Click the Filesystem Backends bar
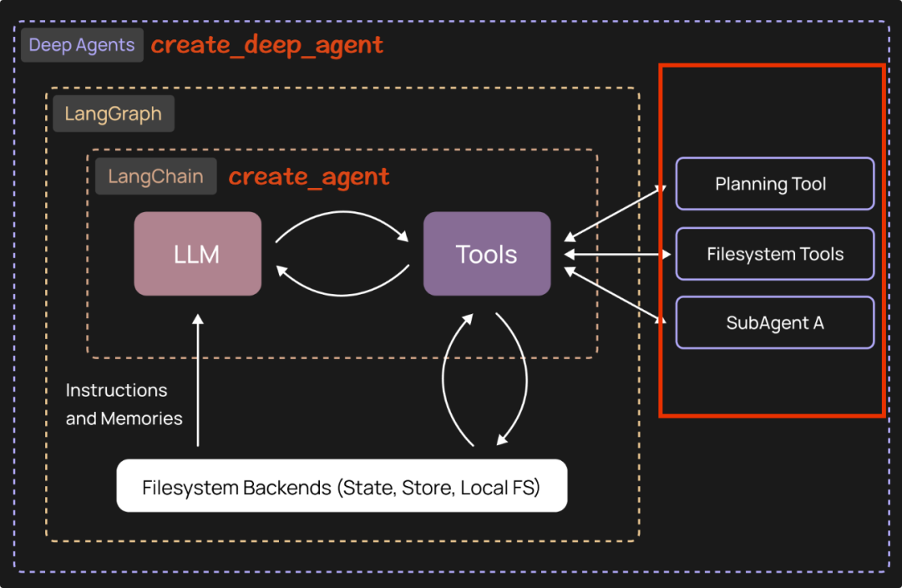The height and width of the screenshot is (588, 902). [342, 486]
